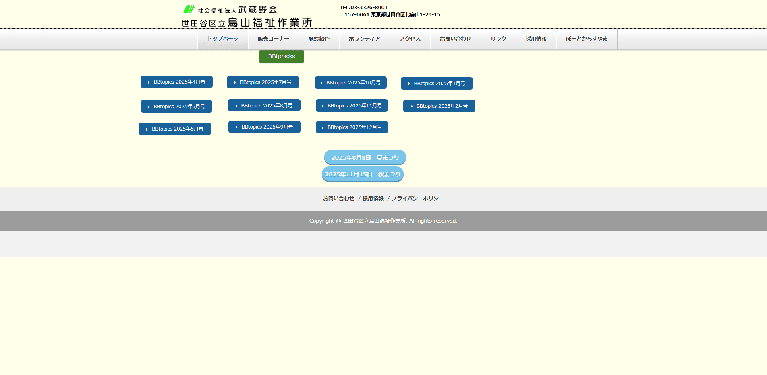Click the プライバシーポリシー footer link

point(415,199)
